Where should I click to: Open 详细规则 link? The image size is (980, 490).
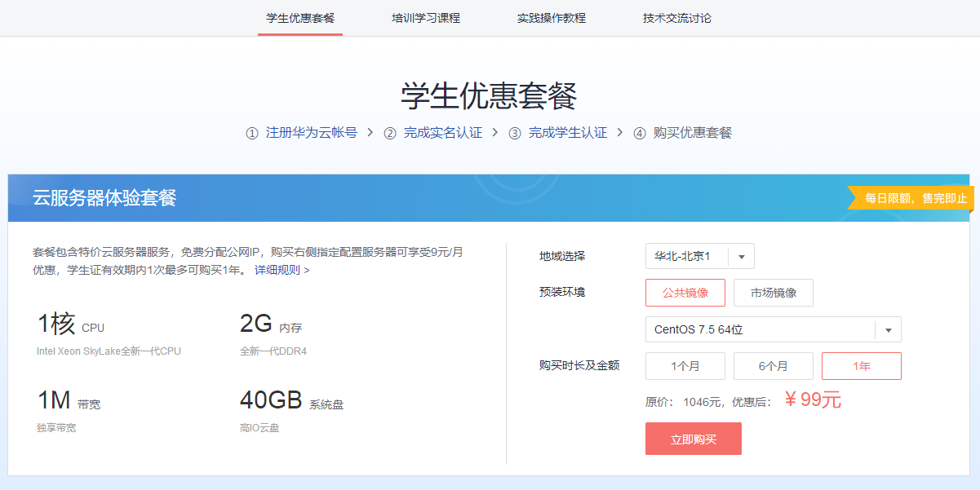click(x=282, y=270)
